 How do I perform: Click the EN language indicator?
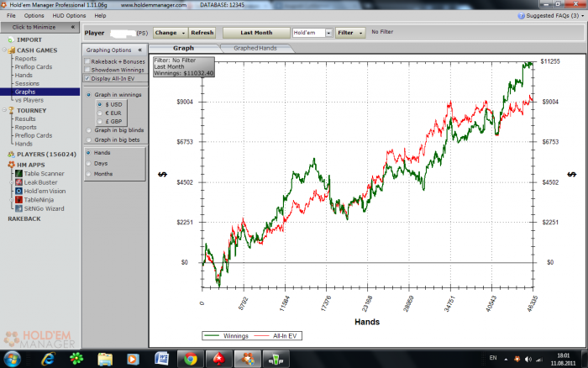click(x=493, y=358)
